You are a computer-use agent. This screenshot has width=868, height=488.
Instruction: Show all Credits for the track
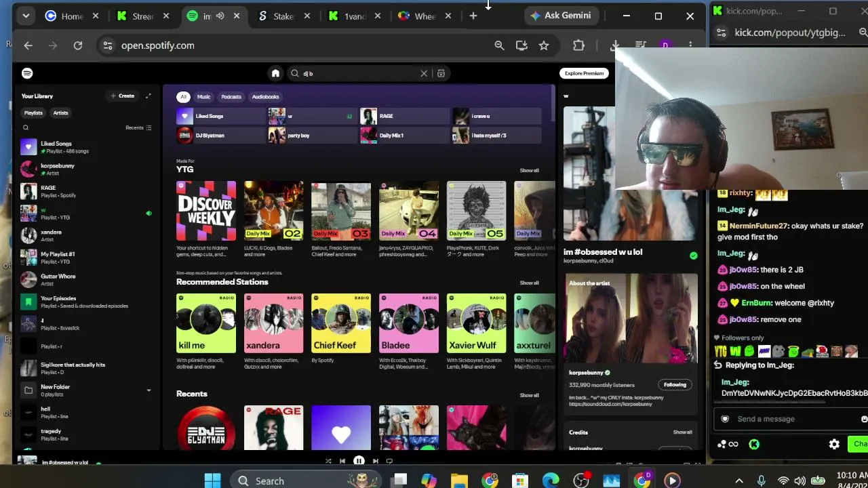click(x=682, y=432)
